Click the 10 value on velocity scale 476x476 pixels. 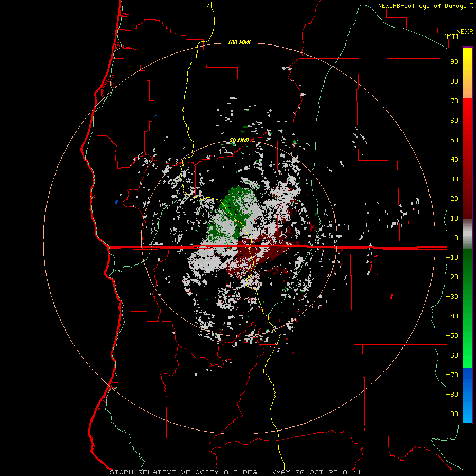454,218
